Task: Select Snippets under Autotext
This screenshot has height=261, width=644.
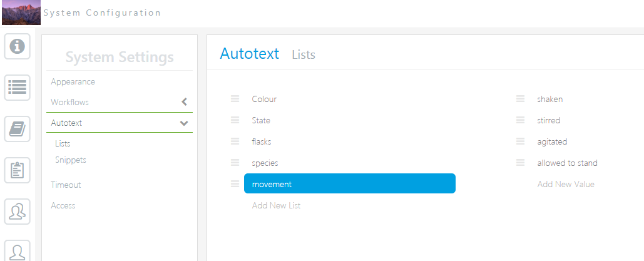Action: (71, 160)
